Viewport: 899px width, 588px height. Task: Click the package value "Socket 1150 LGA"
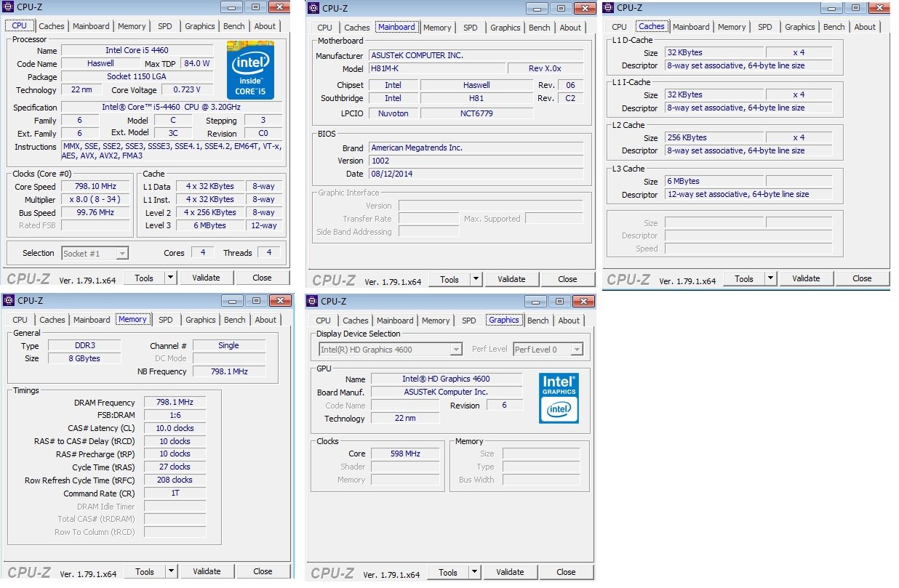click(x=137, y=76)
